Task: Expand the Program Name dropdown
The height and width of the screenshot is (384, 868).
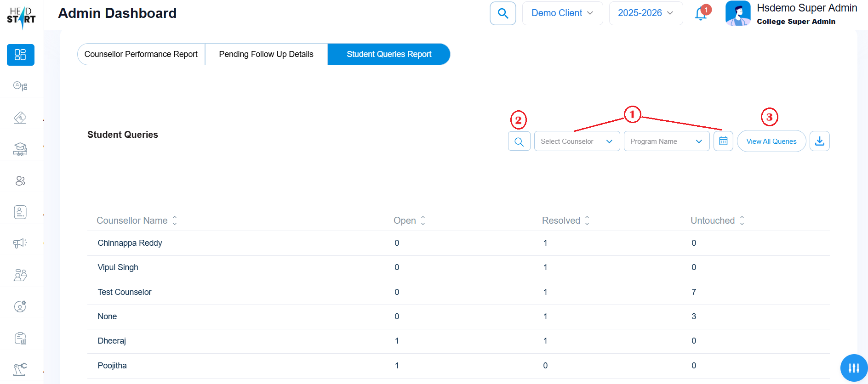Action: 666,141
